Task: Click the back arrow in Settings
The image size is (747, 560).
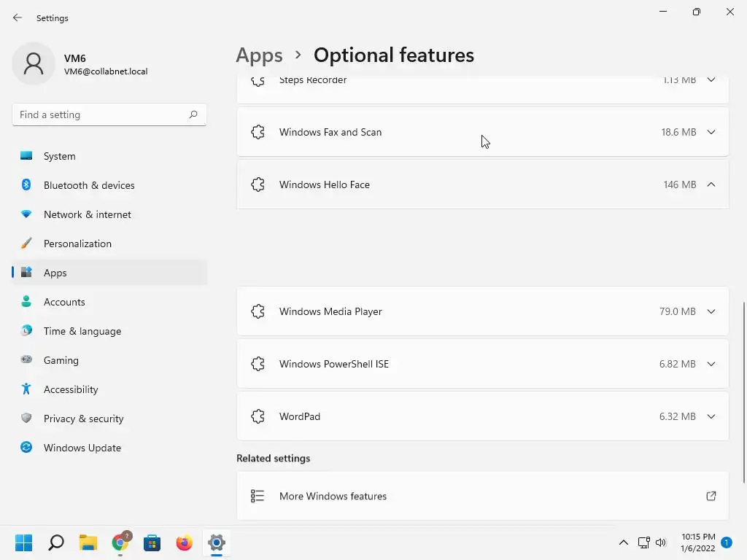Action: pyautogui.click(x=18, y=18)
